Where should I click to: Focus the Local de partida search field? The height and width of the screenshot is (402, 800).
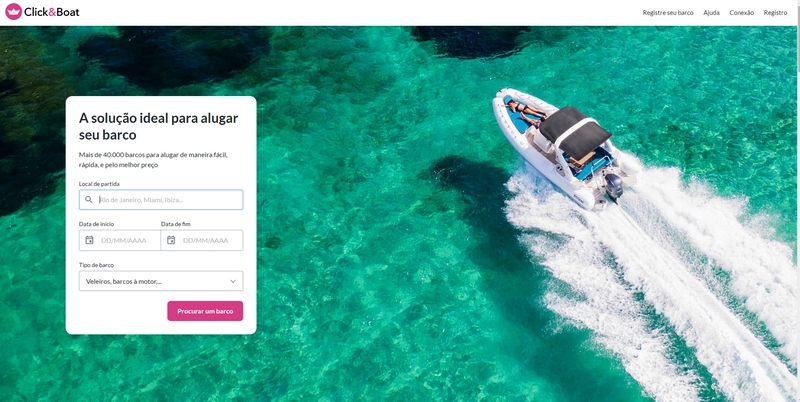[161, 199]
